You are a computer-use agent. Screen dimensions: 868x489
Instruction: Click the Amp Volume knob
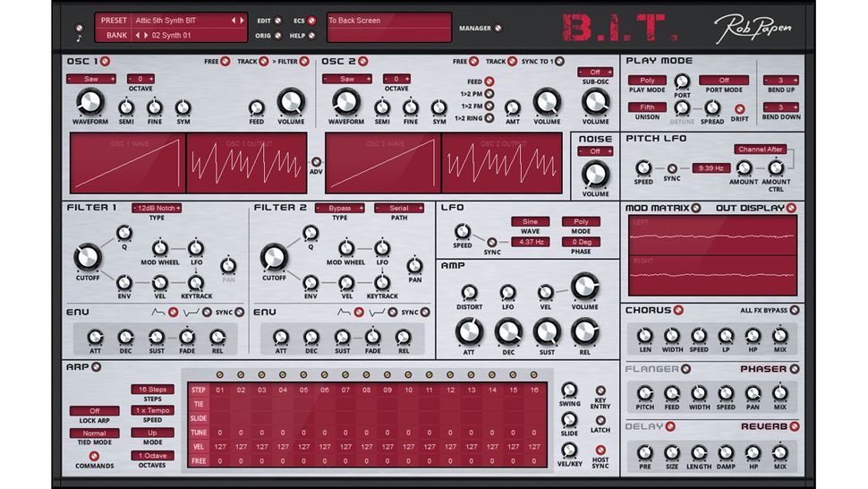tap(584, 287)
